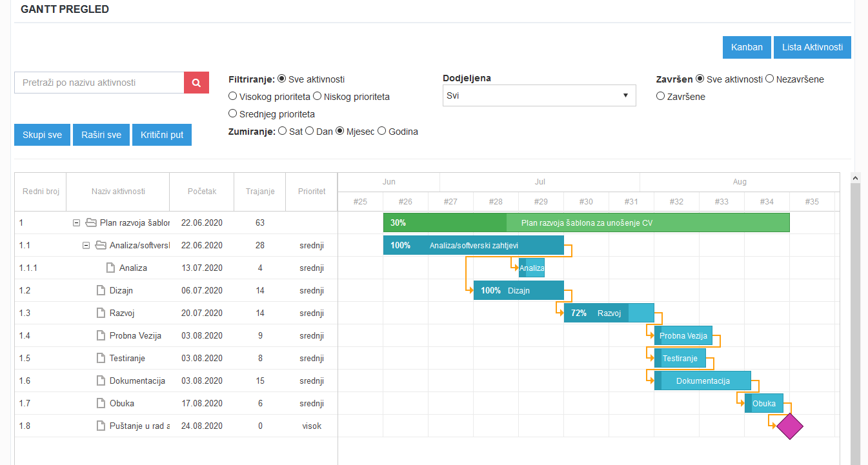Click the small Analiza Gantt bar
Image resolution: width=868 pixels, height=465 pixels.
[x=532, y=268]
